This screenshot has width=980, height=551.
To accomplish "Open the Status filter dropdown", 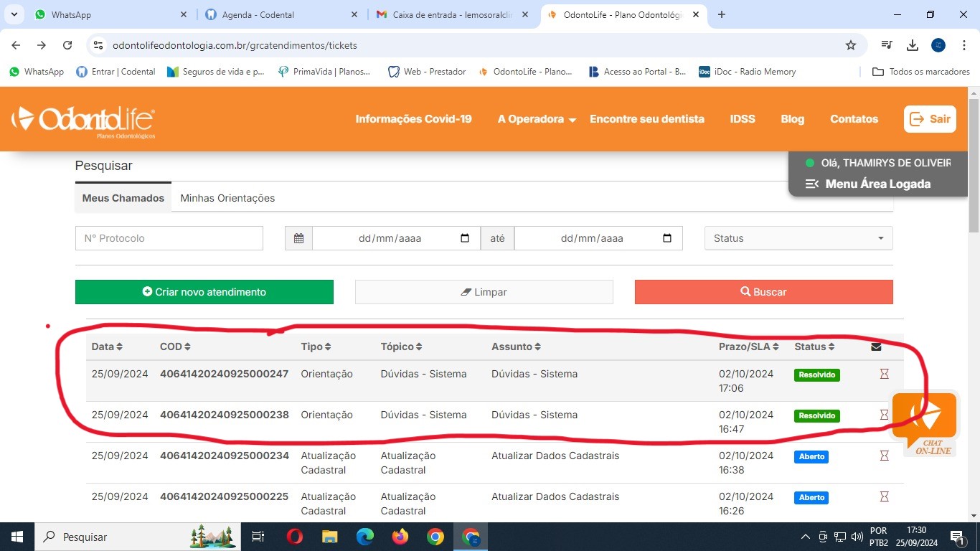I will click(798, 238).
